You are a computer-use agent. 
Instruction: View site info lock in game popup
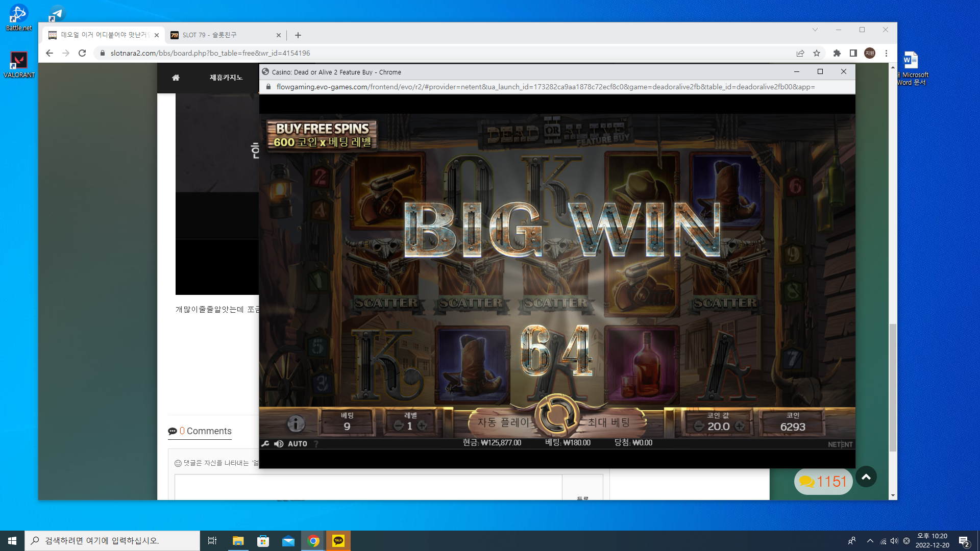click(268, 87)
